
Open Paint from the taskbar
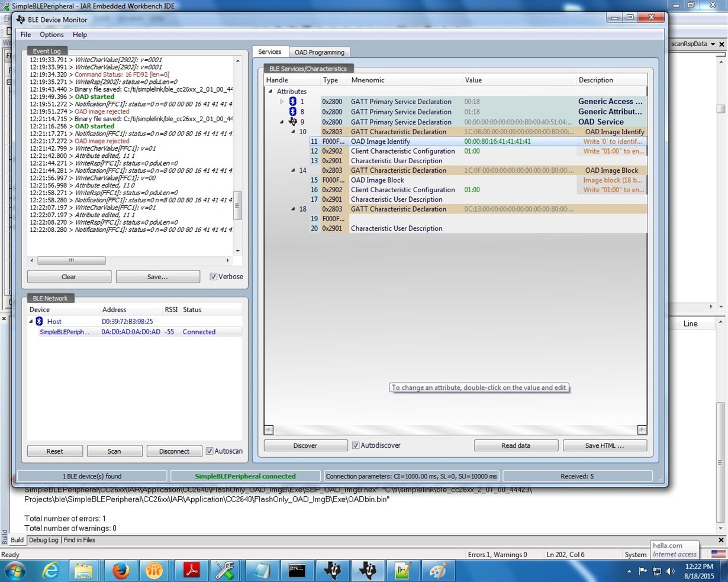[x=438, y=571]
